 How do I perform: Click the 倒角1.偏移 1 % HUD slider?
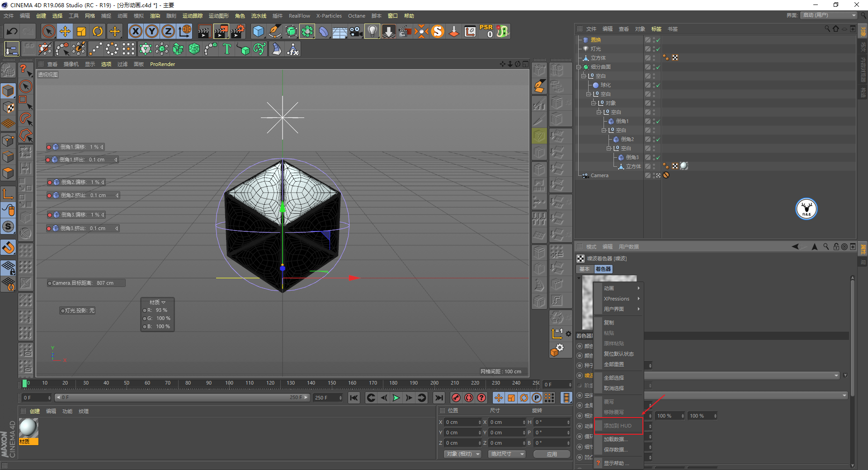(x=75, y=147)
